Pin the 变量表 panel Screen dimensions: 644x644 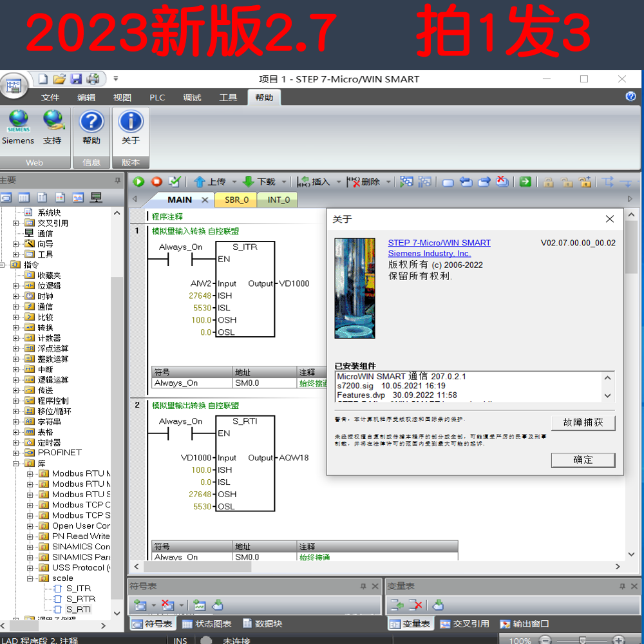622,587
